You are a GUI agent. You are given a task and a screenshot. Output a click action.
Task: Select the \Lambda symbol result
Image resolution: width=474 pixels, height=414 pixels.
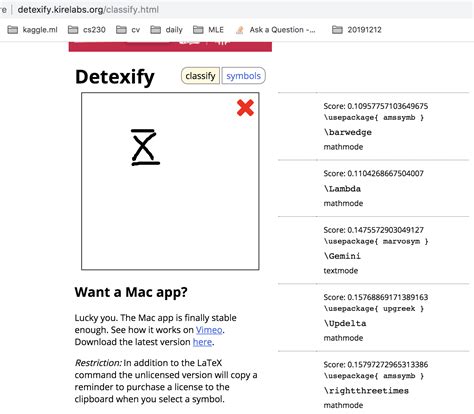coord(342,189)
